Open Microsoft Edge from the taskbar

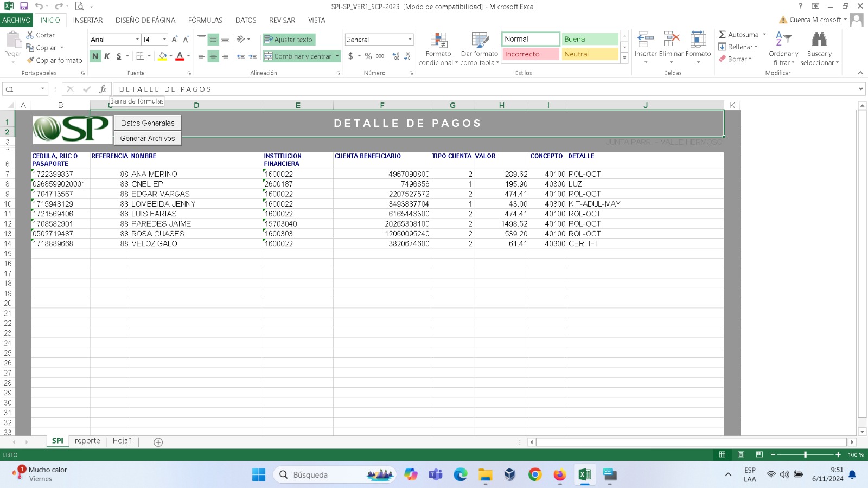click(461, 474)
